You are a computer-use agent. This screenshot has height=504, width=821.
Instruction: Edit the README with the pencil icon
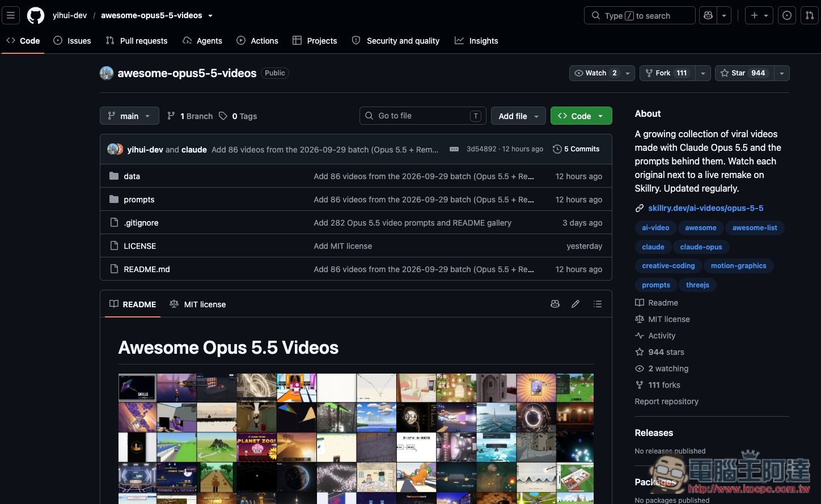(575, 304)
